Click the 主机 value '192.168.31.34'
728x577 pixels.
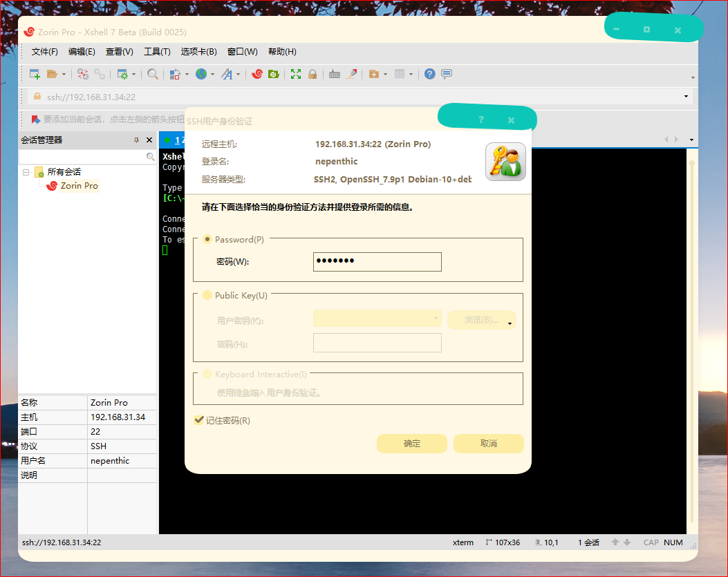pyautogui.click(x=118, y=417)
